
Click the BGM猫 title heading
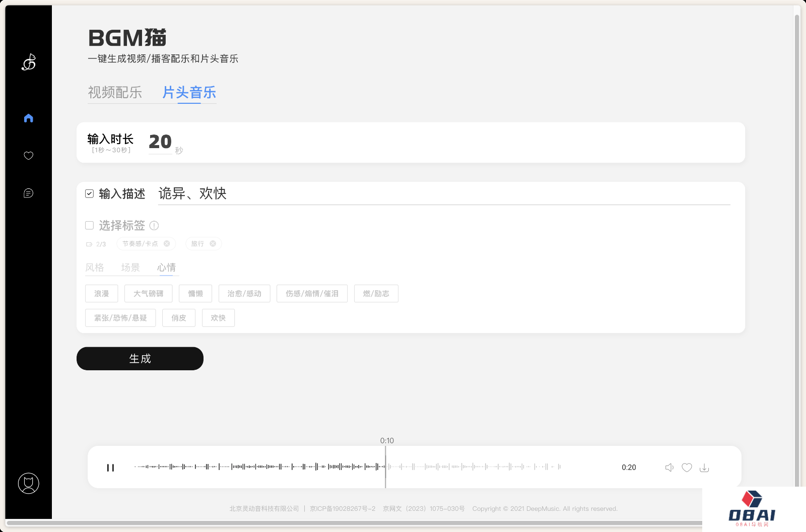pos(127,38)
